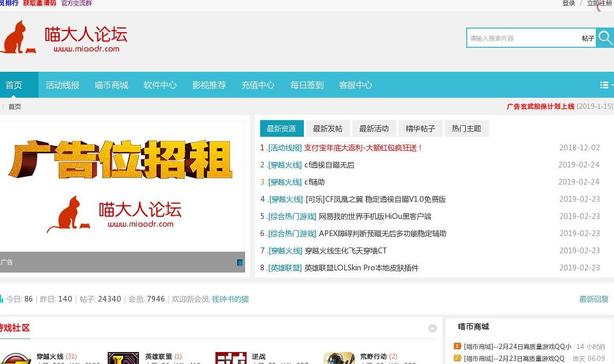Click 立即注册 link
The height and width of the screenshot is (364, 614).
(599, 3)
